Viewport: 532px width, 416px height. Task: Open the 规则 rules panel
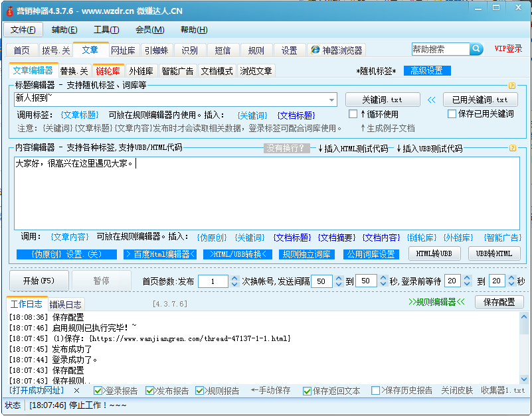(x=256, y=50)
